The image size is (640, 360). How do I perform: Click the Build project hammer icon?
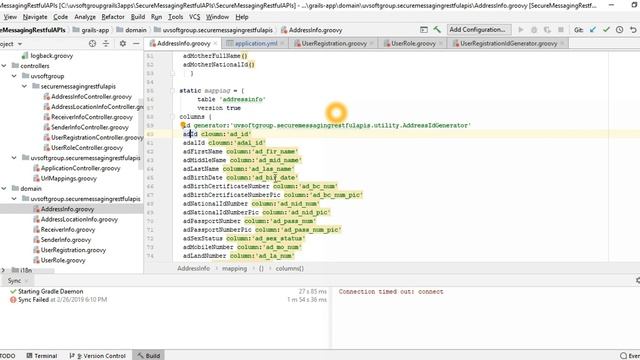(437, 30)
